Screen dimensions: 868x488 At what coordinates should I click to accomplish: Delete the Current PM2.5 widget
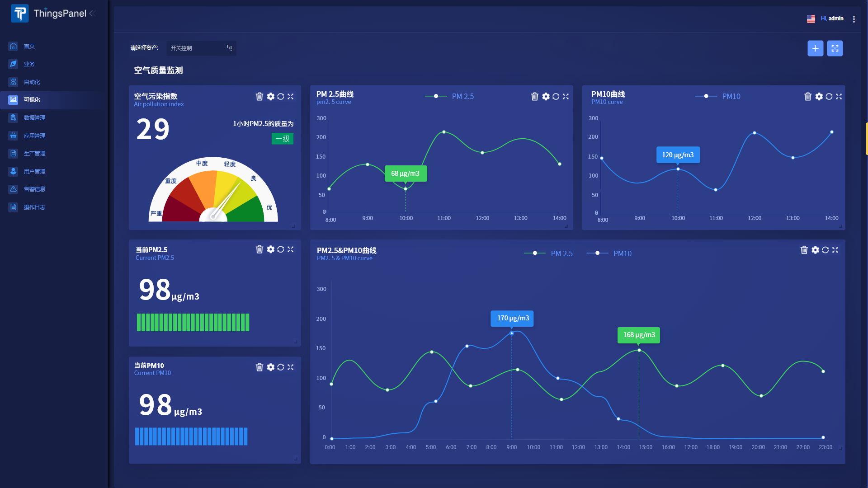259,249
